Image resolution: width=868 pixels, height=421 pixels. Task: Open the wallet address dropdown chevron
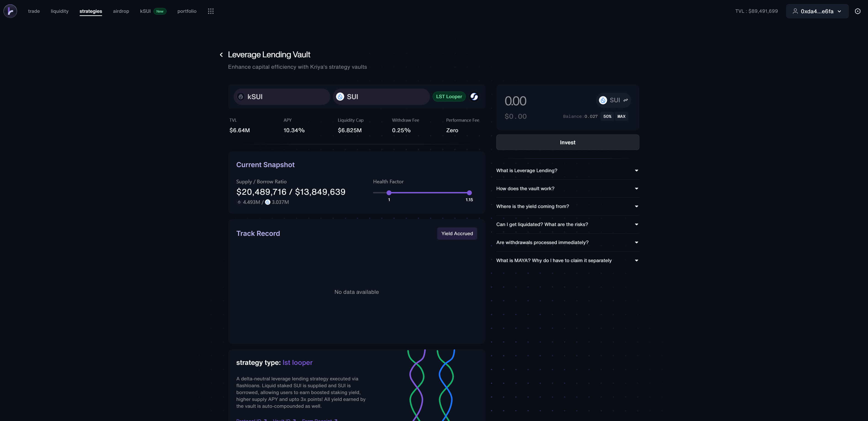click(839, 11)
